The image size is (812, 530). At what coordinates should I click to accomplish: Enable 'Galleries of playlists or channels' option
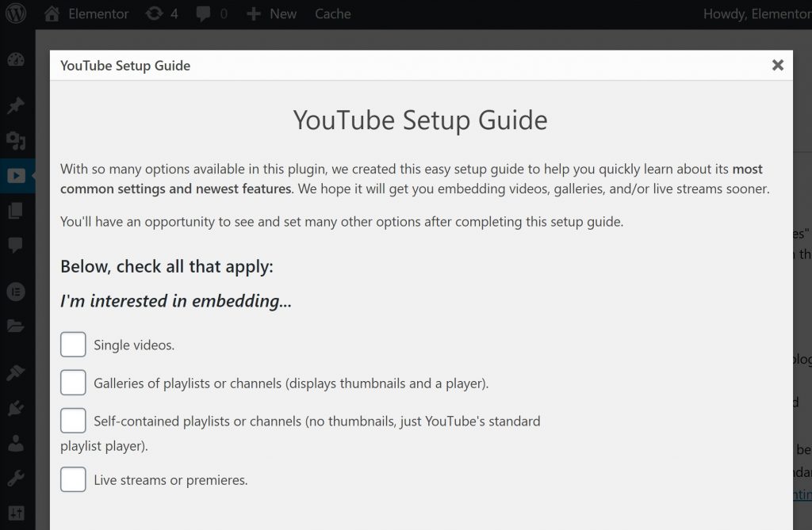73,382
